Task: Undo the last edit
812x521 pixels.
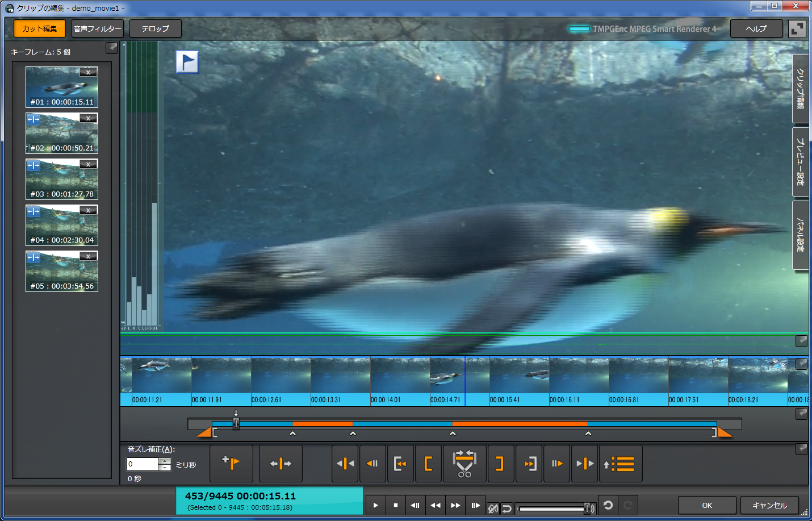Action: click(608, 505)
